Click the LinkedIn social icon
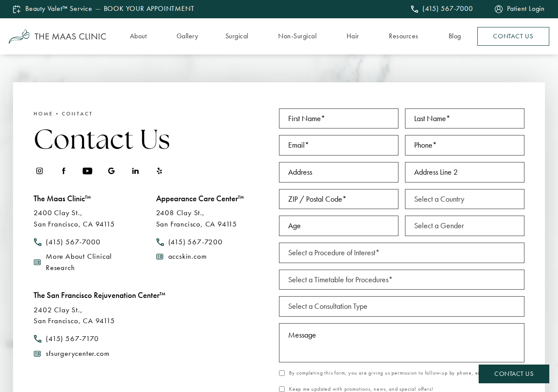Image resolution: width=558 pixels, height=392 pixels. (136, 171)
